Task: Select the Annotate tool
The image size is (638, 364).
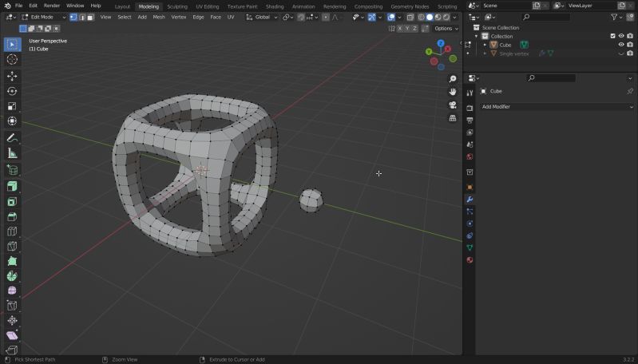Action: 12,138
